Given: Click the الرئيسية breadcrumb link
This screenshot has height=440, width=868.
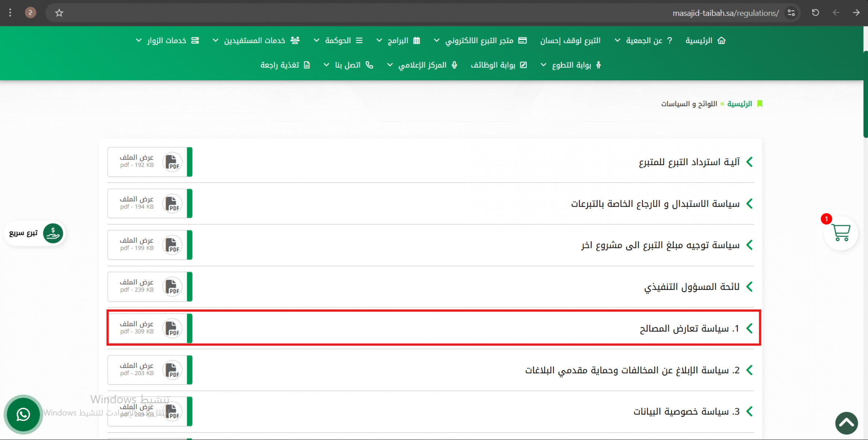Looking at the screenshot, I should (739, 104).
